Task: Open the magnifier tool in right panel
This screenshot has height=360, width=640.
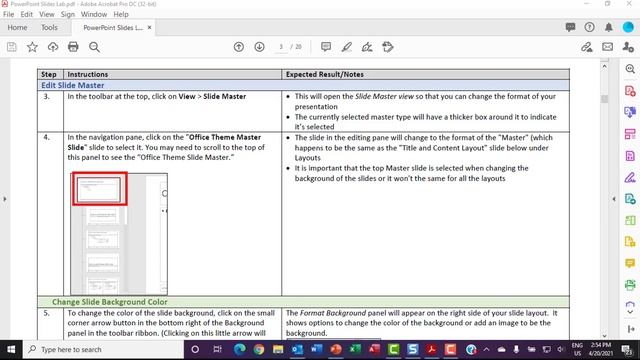Action: pos(630,69)
